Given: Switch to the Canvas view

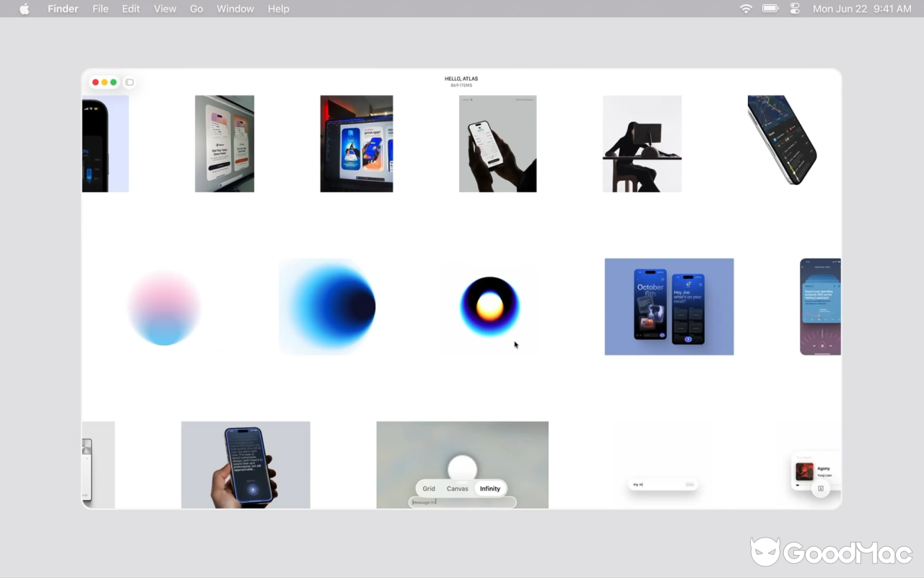Looking at the screenshot, I should [458, 488].
